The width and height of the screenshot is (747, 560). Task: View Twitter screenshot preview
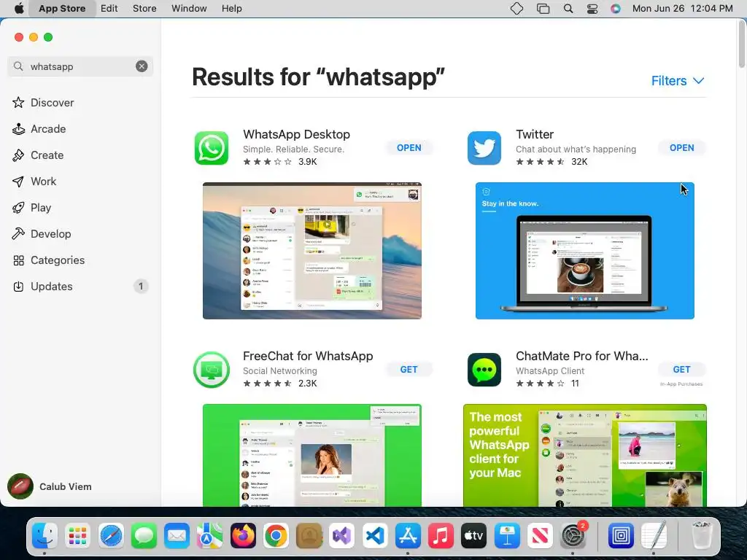(584, 251)
